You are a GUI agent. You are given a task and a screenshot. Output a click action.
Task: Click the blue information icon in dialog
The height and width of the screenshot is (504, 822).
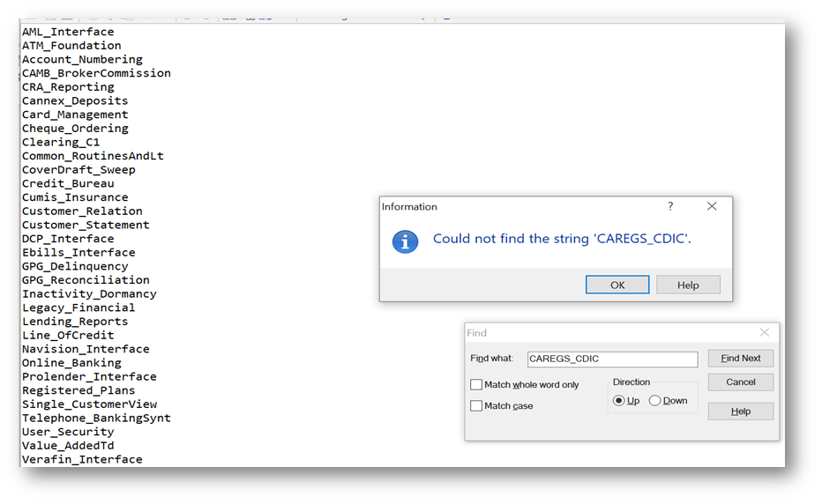[405, 241]
